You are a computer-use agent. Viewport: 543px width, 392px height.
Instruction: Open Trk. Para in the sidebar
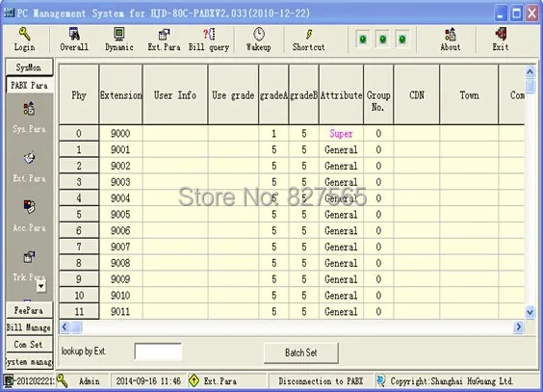(x=29, y=257)
